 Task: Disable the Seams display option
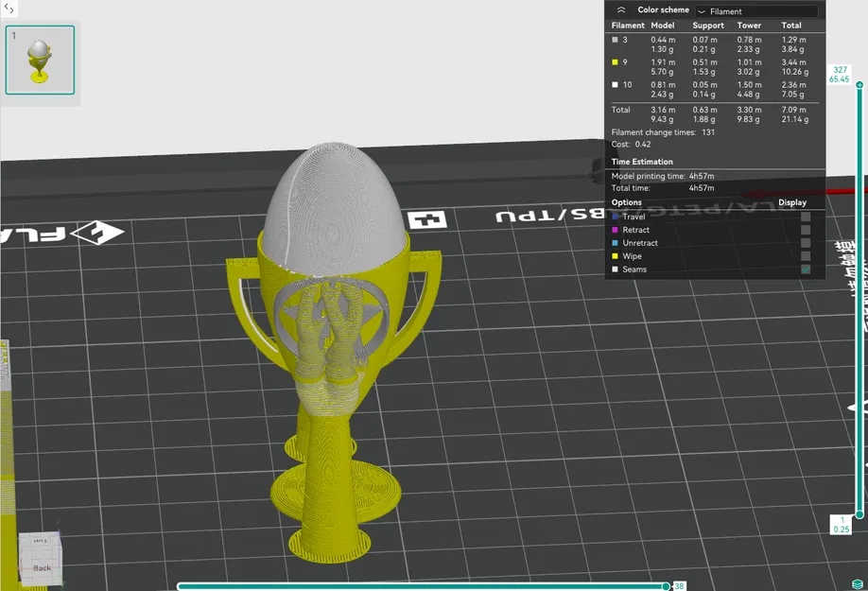(x=806, y=269)
